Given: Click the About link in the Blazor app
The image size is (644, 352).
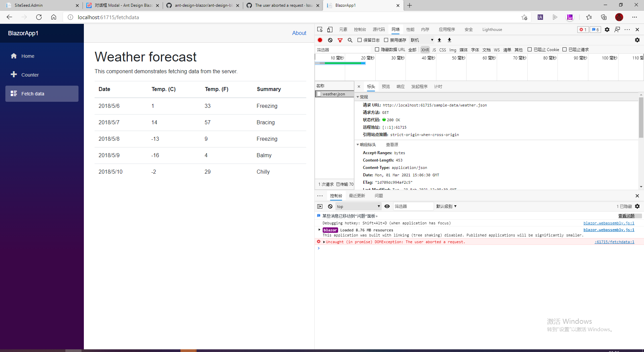Looking at the screenshot, I should [x=299, y=33].
